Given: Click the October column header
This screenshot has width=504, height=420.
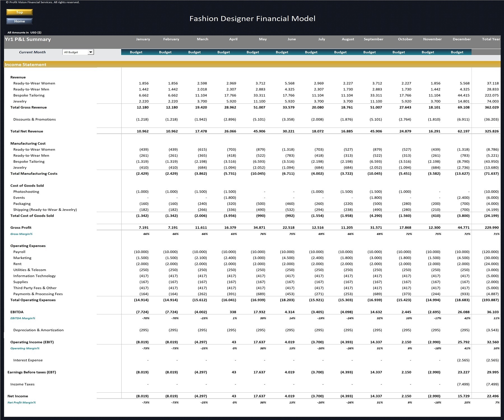Looking at the screenshot, I should pyautogui.click(x=405, y=39).
